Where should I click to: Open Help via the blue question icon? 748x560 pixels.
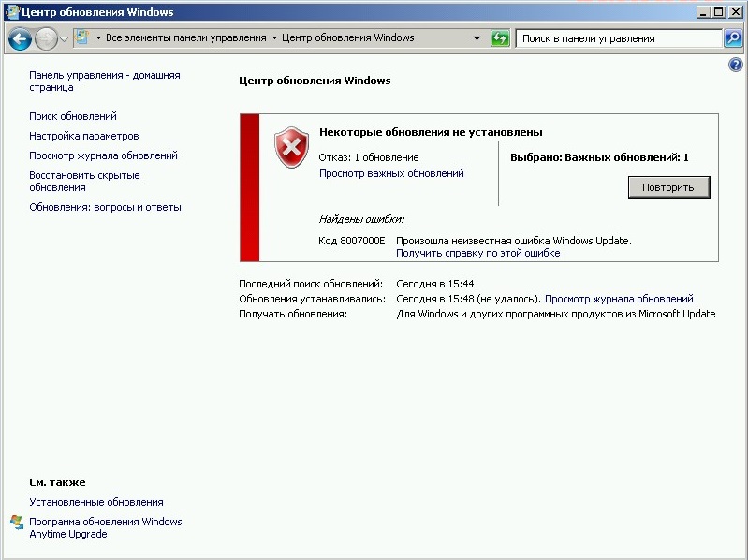click(735, 65)
